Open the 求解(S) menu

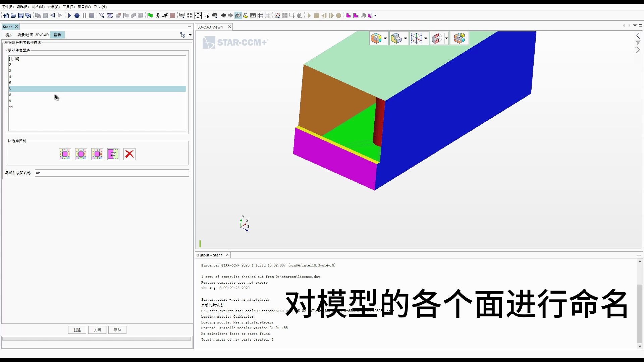53,7
